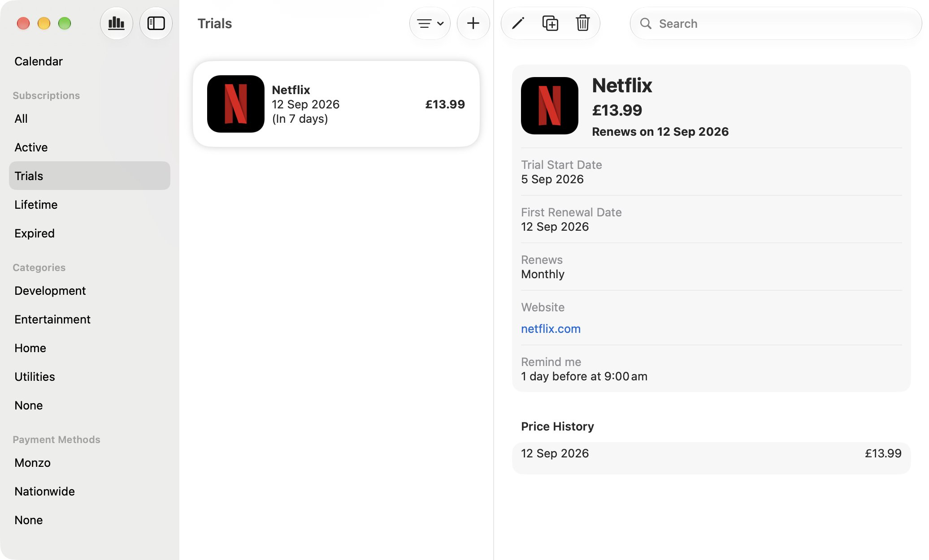Click the Categories section header
929x560 pixels.
pos(39,267)
